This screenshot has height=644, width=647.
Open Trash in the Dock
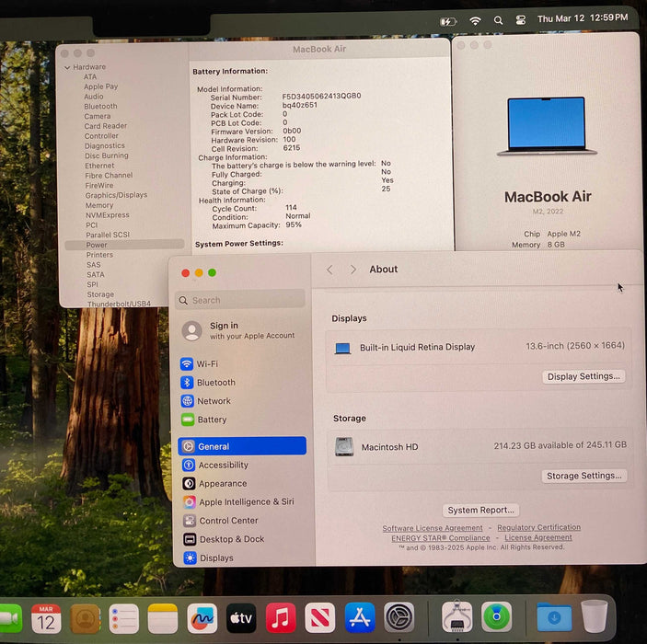[595, 616]
